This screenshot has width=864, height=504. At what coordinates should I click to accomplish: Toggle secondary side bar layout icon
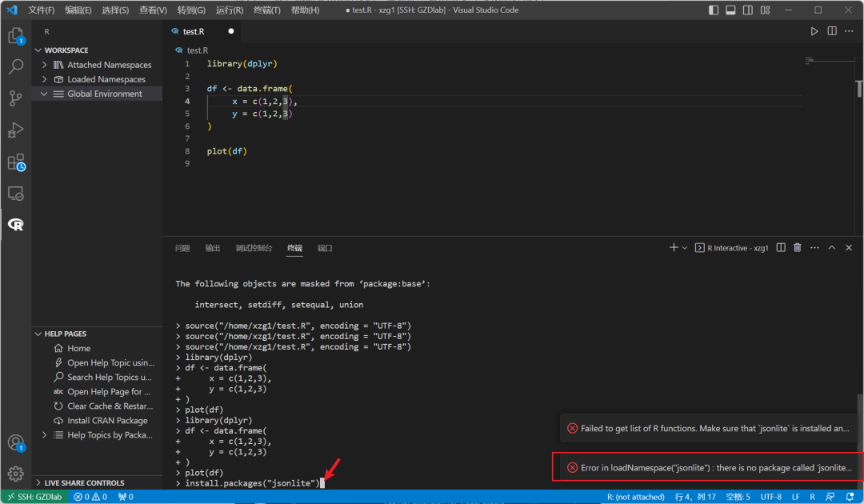point(748,10)
